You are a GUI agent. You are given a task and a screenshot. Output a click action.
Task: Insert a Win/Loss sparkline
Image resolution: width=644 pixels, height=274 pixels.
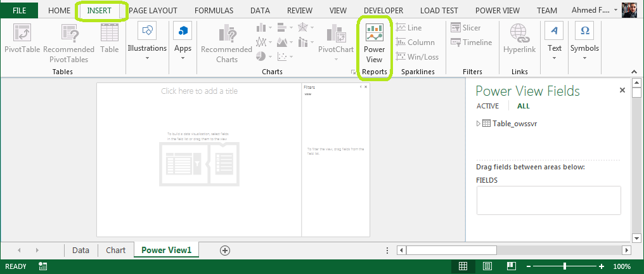click(x=417, y=57)
